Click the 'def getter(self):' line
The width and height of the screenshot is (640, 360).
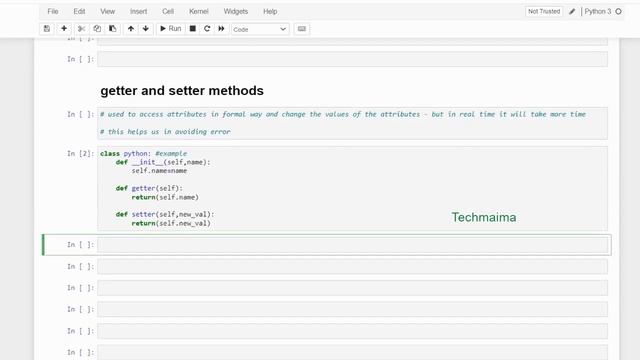point(149,188)
